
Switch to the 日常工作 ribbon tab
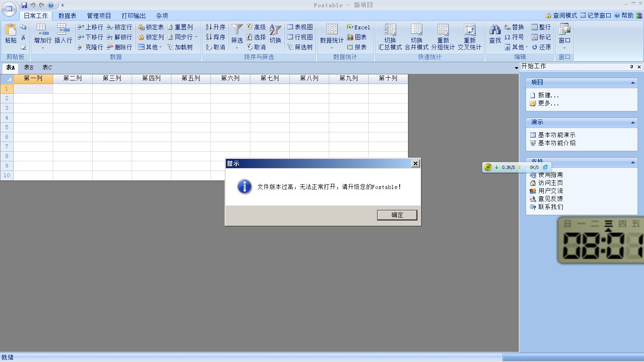coord(36,16)
